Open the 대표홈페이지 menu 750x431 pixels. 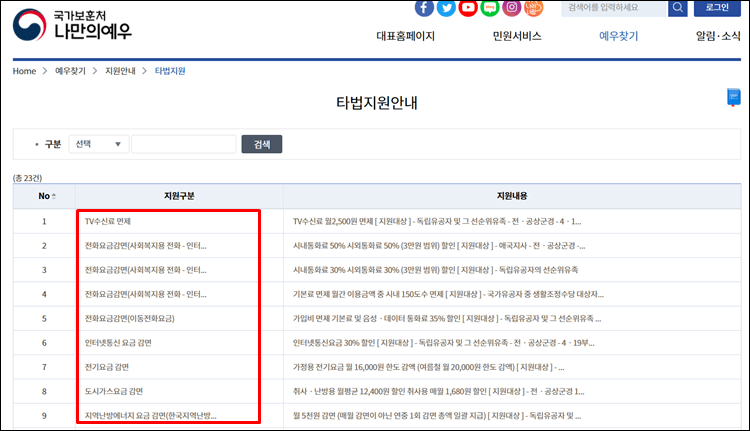pyautogui.click(x=406, y=36)
